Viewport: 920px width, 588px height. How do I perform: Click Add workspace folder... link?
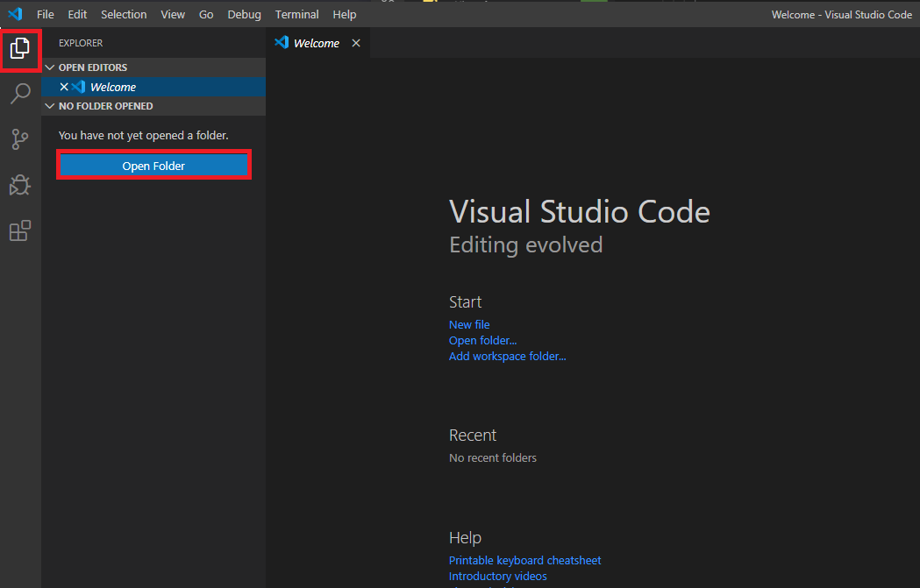coord(508,356)
